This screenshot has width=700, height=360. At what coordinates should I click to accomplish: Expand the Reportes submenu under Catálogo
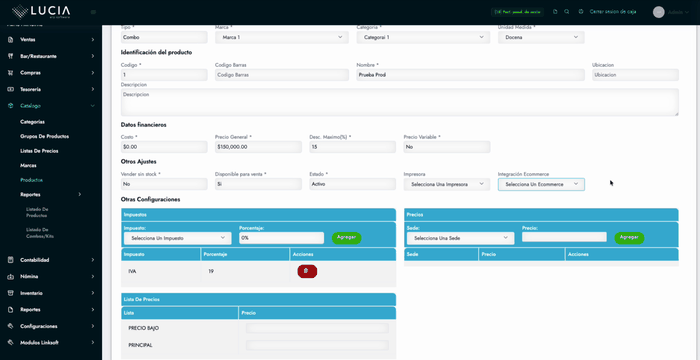pos(80,194)
